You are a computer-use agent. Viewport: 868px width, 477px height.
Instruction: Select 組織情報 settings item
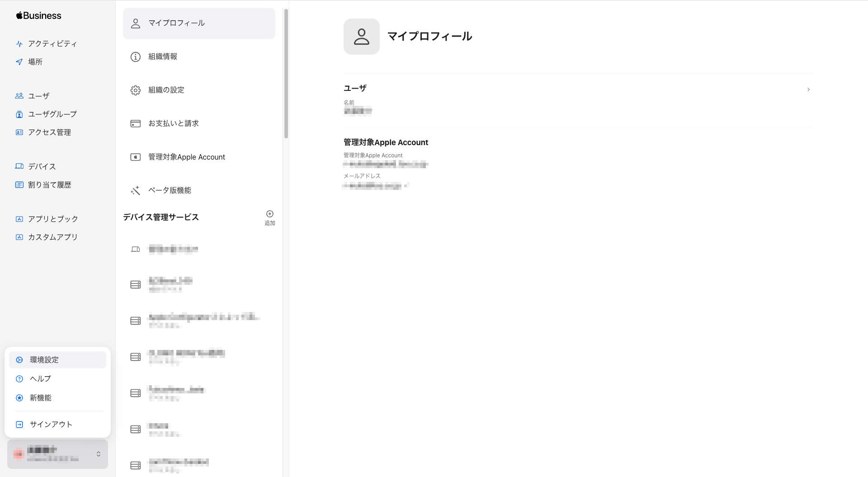[199, 57]
